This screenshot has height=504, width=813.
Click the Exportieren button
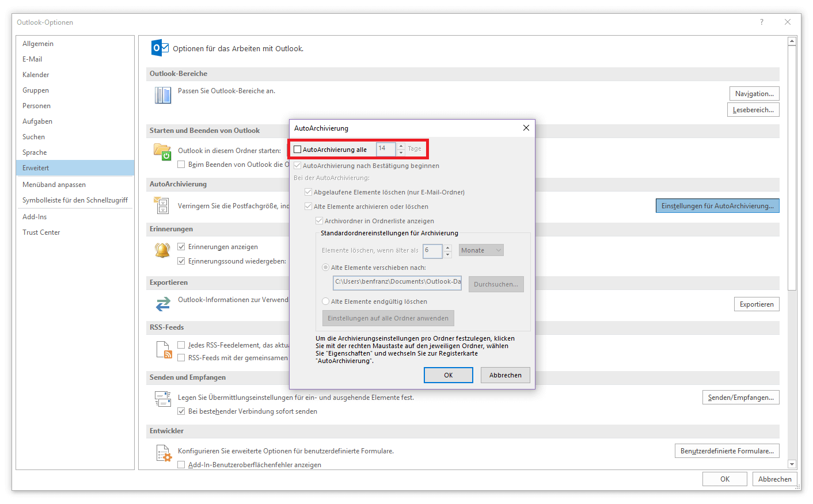pos(757,304)
